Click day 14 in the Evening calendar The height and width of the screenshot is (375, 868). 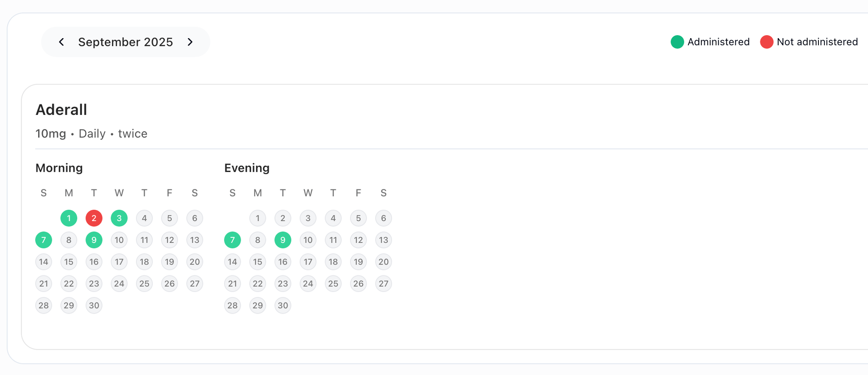click(232, 262)
